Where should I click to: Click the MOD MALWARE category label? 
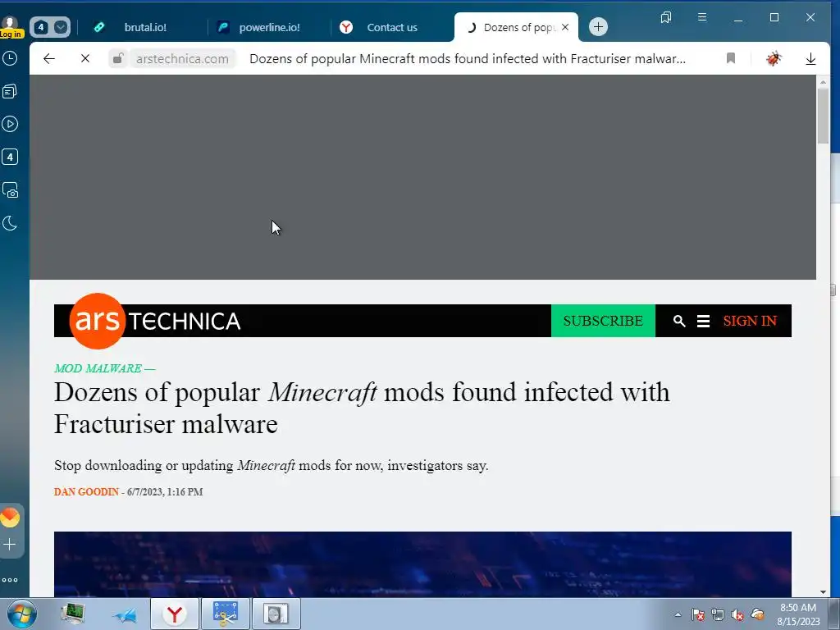tap(98, 368)
